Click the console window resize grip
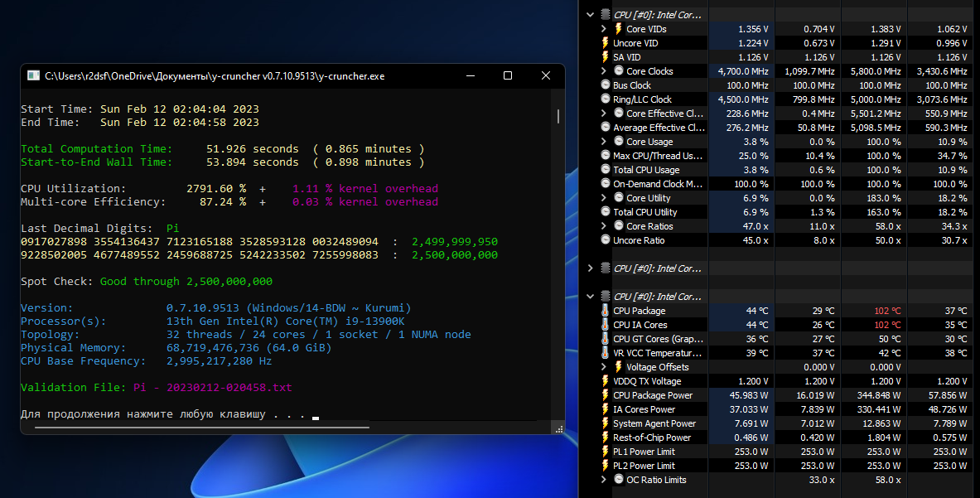The height and width of the screenshot is (498, 980). pyautogui.click(x=558, y=428)
